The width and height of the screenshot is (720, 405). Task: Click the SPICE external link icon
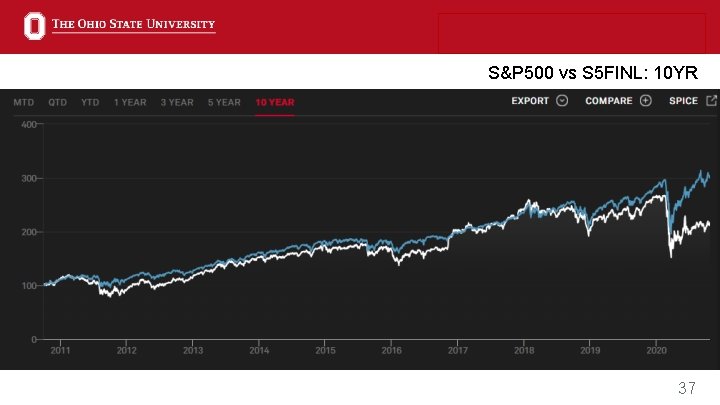711,101
